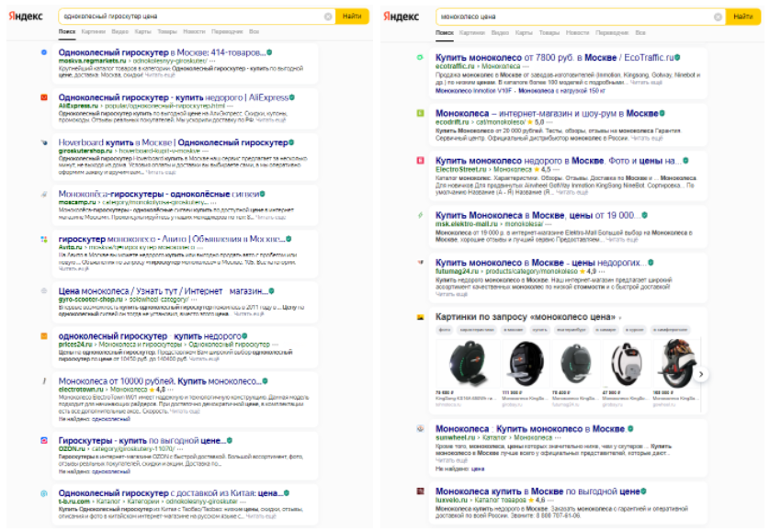Open 'Hoverboard купить в Москве' result
Image resolution: width=770 pixels, height=532 pixels.
(174, 142)
